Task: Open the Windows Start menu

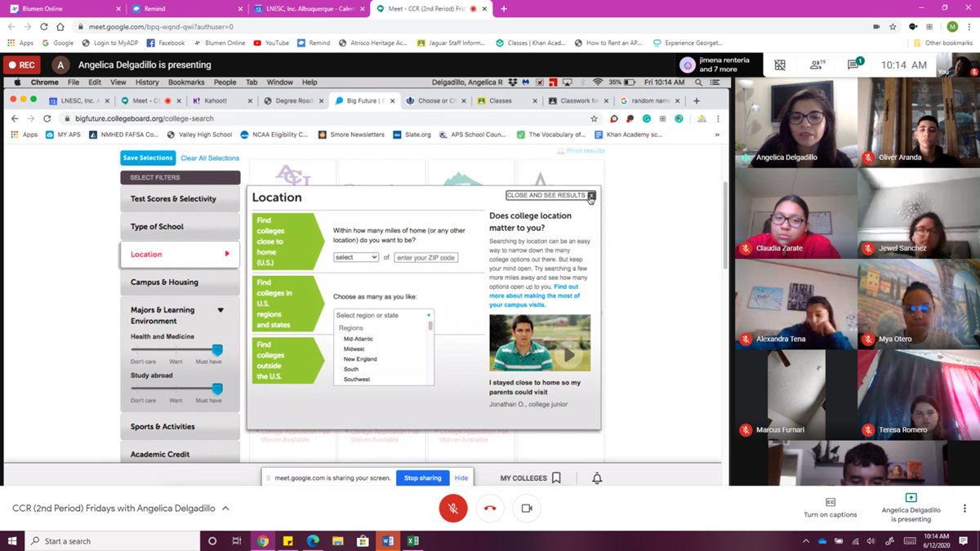Action: 12,540
